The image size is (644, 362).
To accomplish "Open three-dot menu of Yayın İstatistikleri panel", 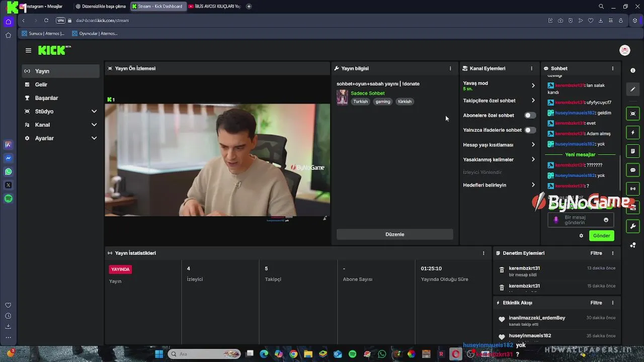I will click(484, 253).
